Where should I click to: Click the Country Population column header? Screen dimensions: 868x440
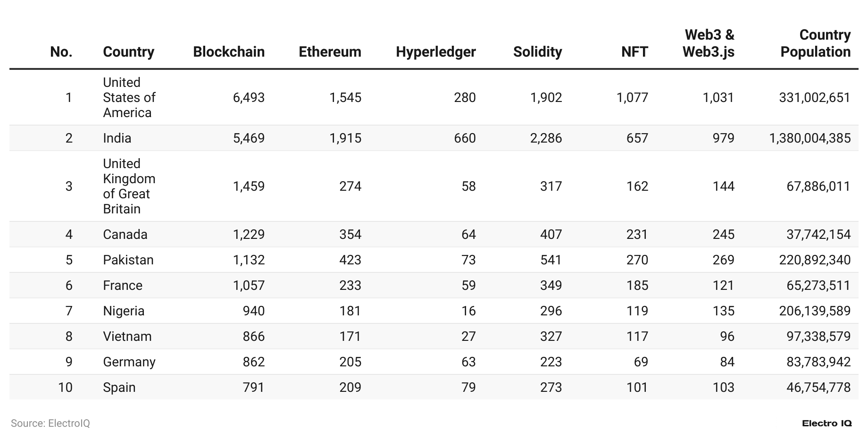click(815, 43)
